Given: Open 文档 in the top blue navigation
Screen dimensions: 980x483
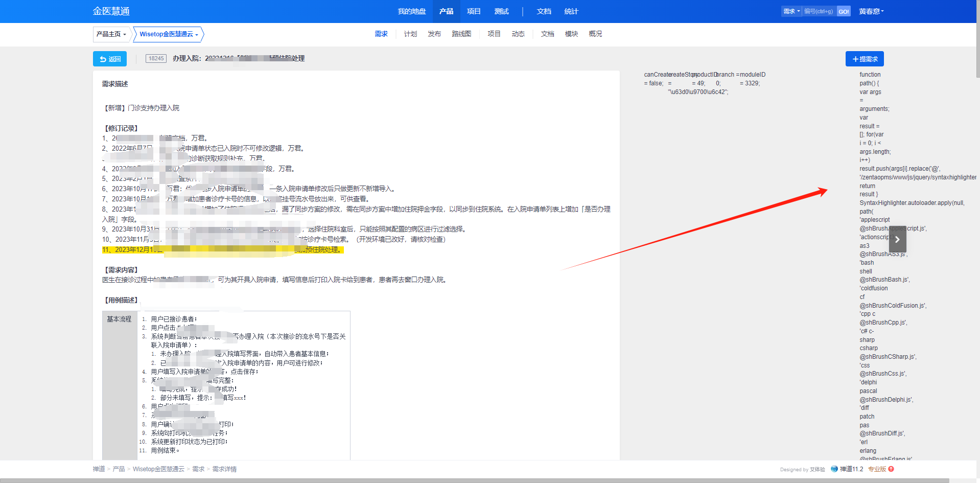Looking at the screenshot, I should click(544, 11).
